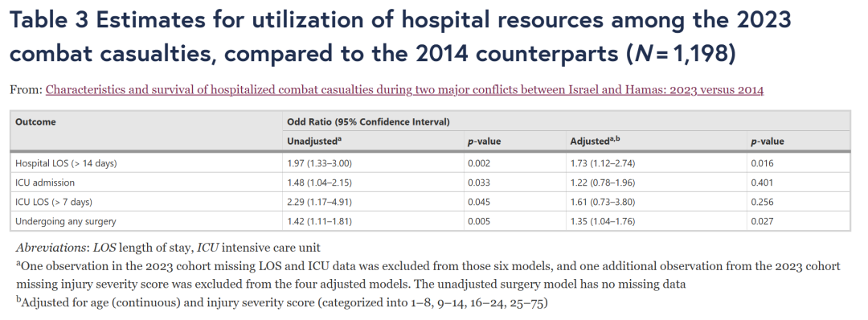Click the Abreviations footnote line

168,248
